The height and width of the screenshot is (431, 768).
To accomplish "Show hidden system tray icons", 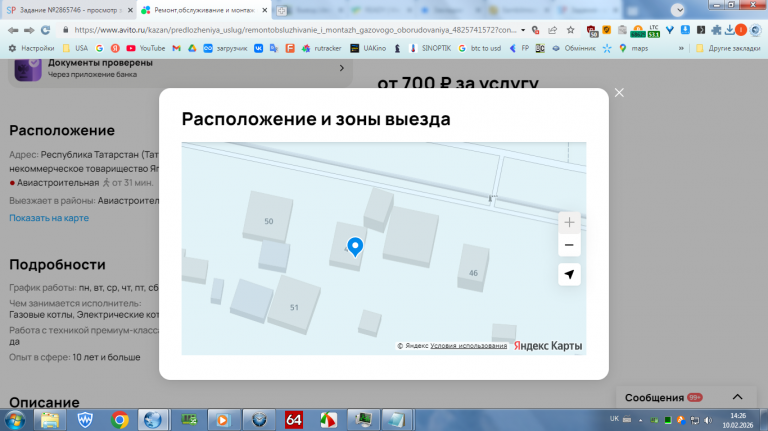I will 640,420.
